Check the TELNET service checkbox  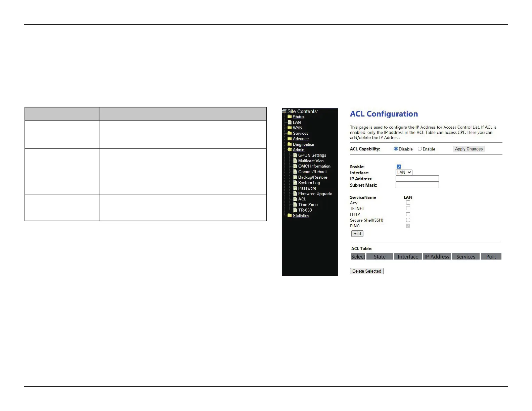pos(408,209)
